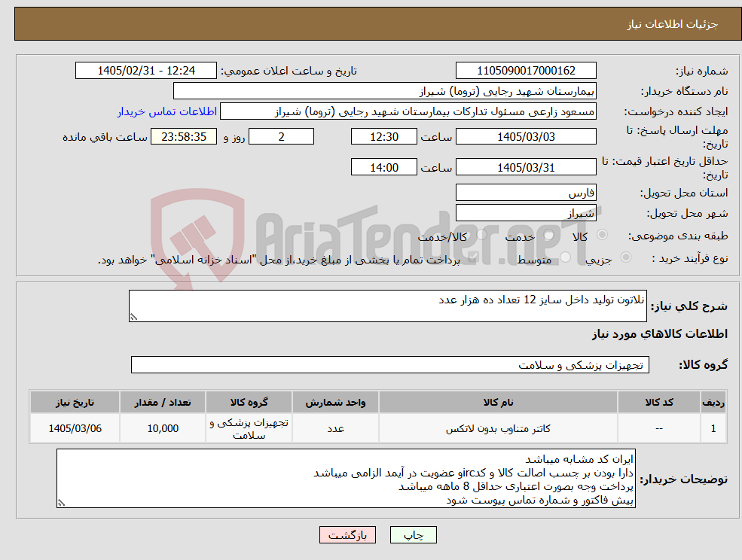Click the تعداد / مقدار column header

click(x=162, y=403)
